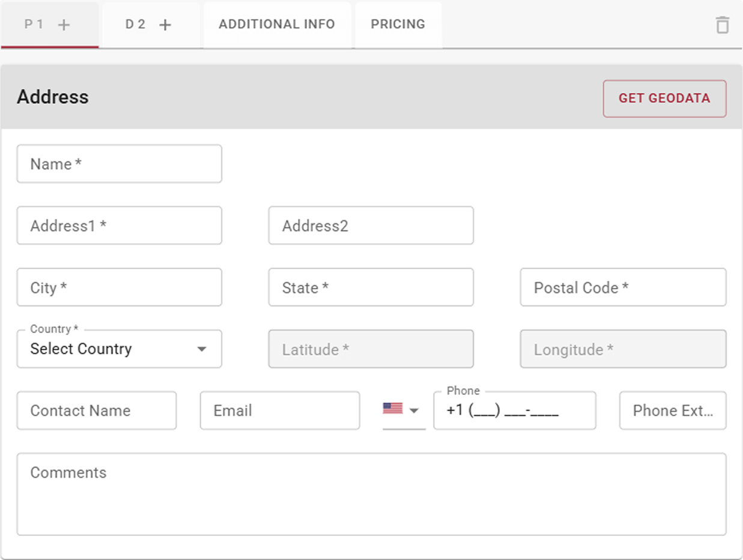The height and width of the screenshot is (560, 743).
Task: Click plus icon next to D 2
Action: pyautogui.click(x=165, y=25)
